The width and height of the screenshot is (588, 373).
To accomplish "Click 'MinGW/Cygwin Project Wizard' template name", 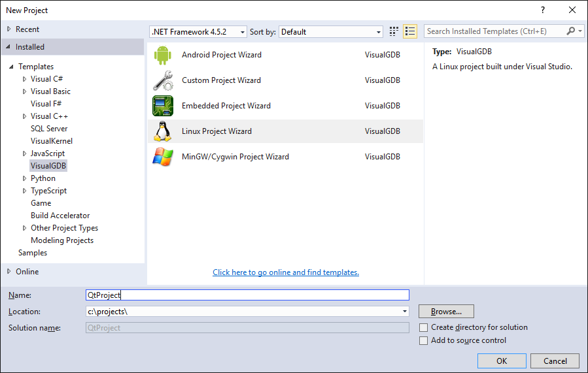I will (235, 157).
